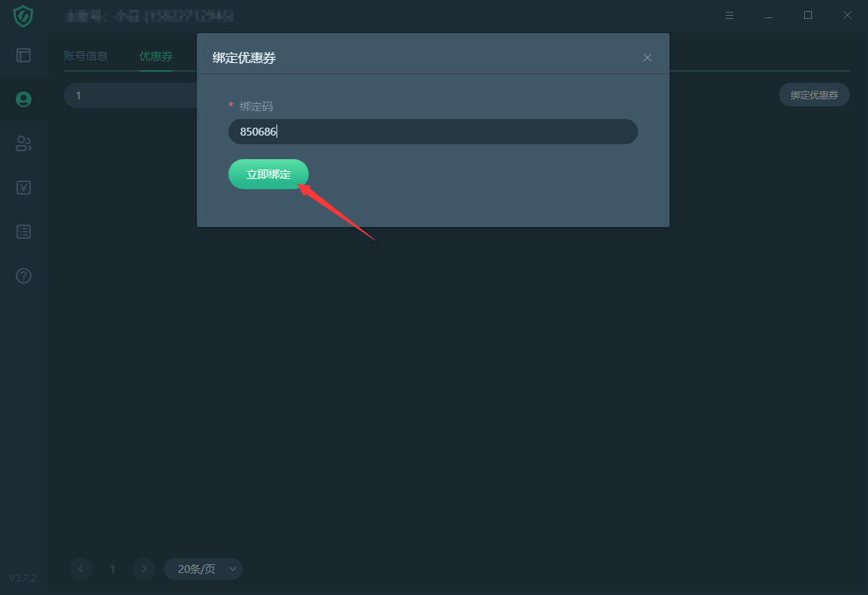
Task: Open the help question mark icon
Action: [x=24, y=276]
